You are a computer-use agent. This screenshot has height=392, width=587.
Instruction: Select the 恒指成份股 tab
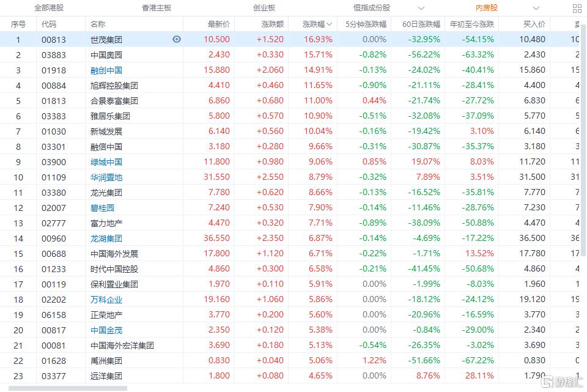(x=372, y=8)
